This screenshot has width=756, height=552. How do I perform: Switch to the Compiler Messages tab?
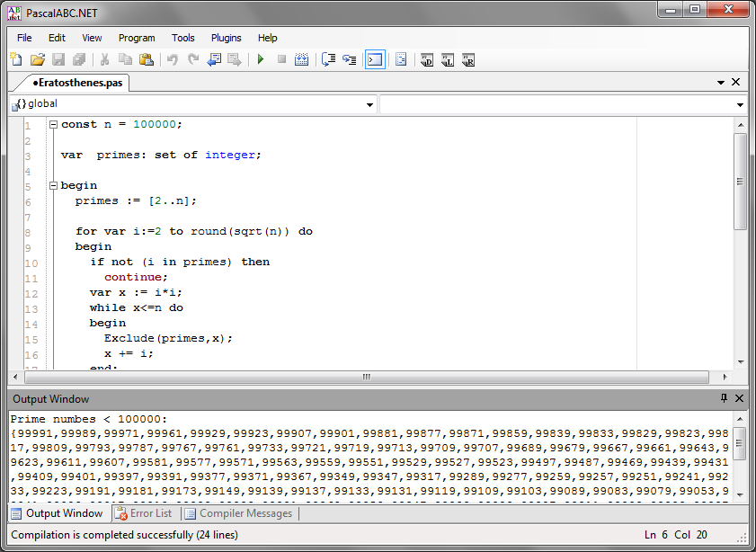239,513
